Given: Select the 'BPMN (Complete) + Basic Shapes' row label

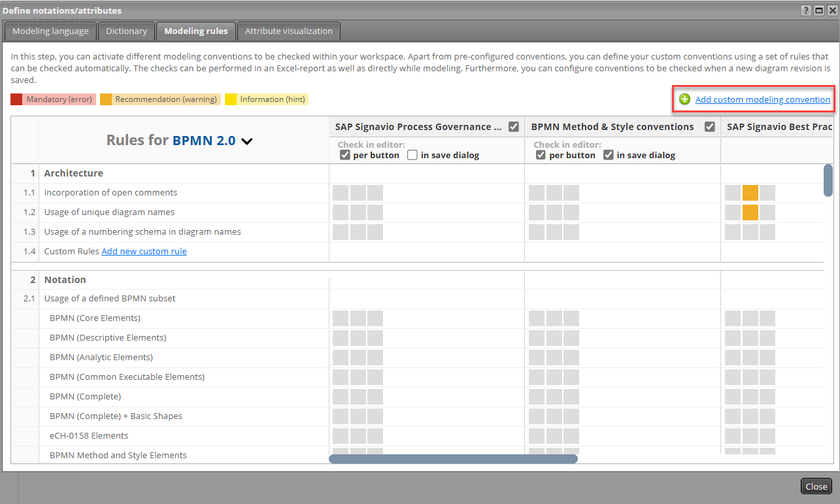Looking at the screenshot, I should (116, 416).
